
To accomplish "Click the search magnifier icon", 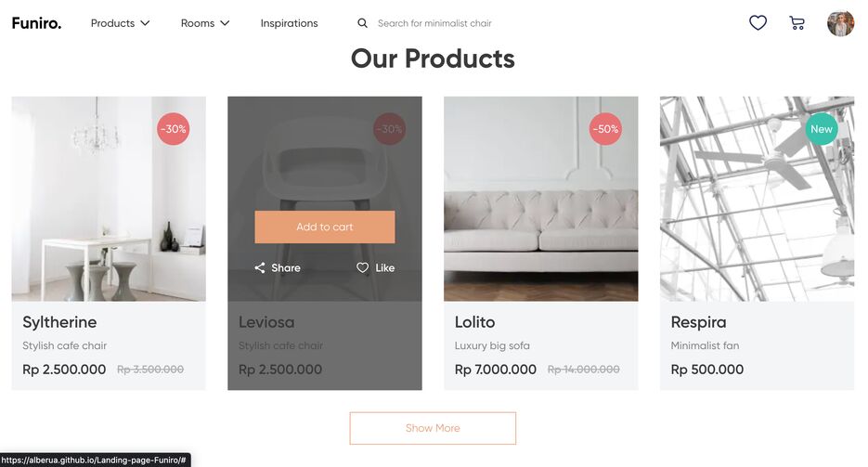I will pos(362,23).
